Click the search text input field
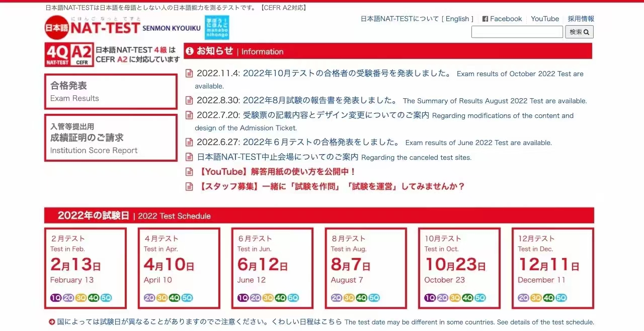The height and width of the screenshot is (331, 644). pos(517,32)
